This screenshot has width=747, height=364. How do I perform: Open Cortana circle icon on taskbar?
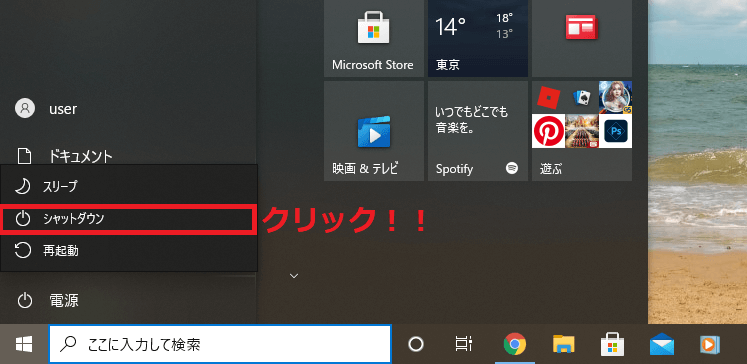416,344
